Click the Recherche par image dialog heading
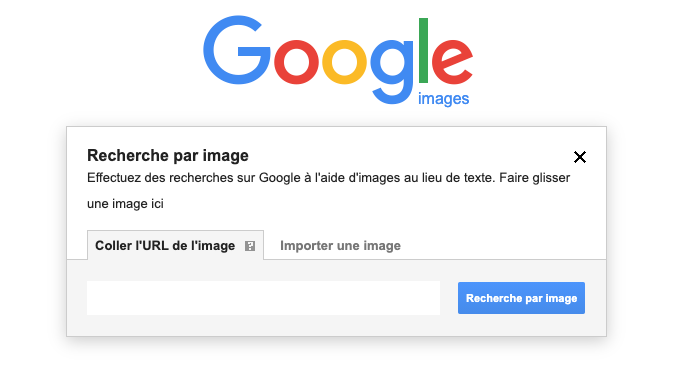The image size is (688, 385). click(x=168, y=155)
